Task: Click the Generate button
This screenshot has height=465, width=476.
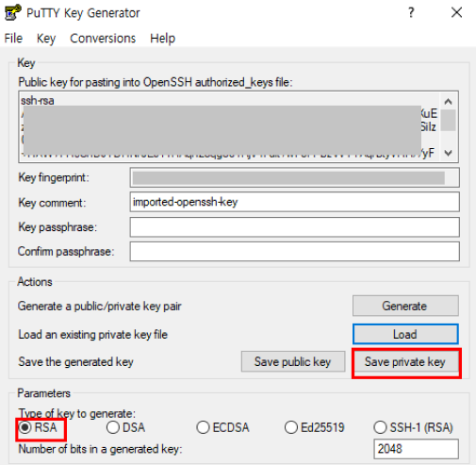Action: click(x=405, y=306)
